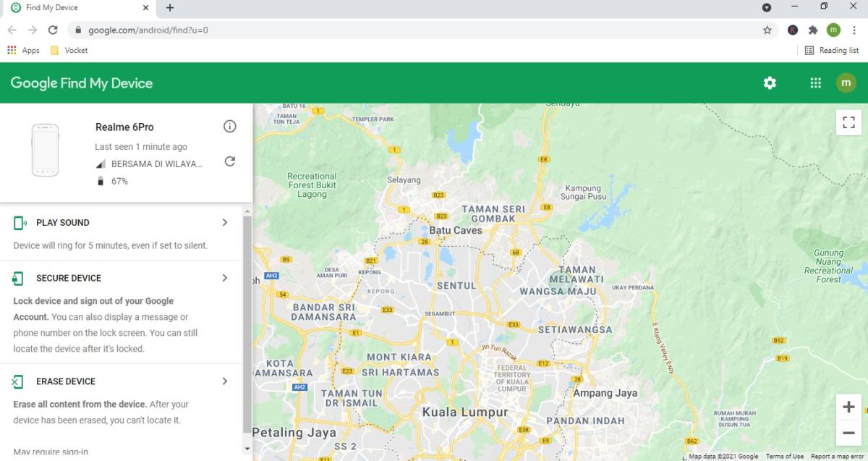
Task: Show device info for Realme 6Pro
Action: pyautogui.click(x=230, y=127)
